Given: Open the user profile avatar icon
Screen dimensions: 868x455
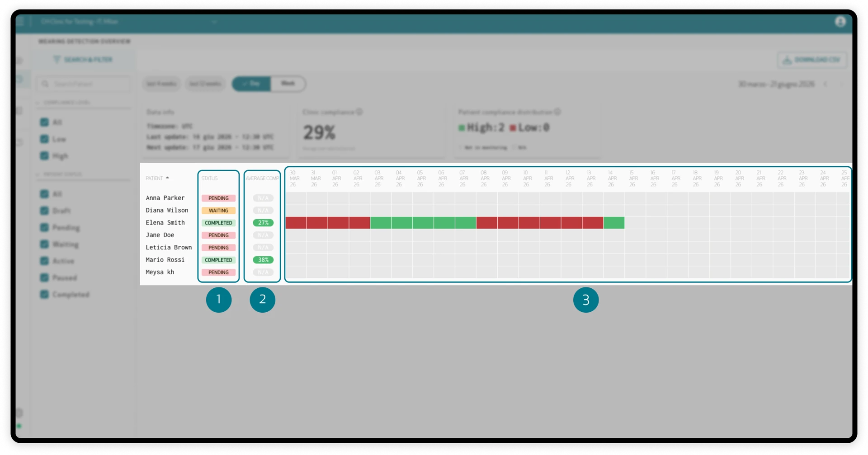Looking at the screenshot, I should tap(840, 22).
